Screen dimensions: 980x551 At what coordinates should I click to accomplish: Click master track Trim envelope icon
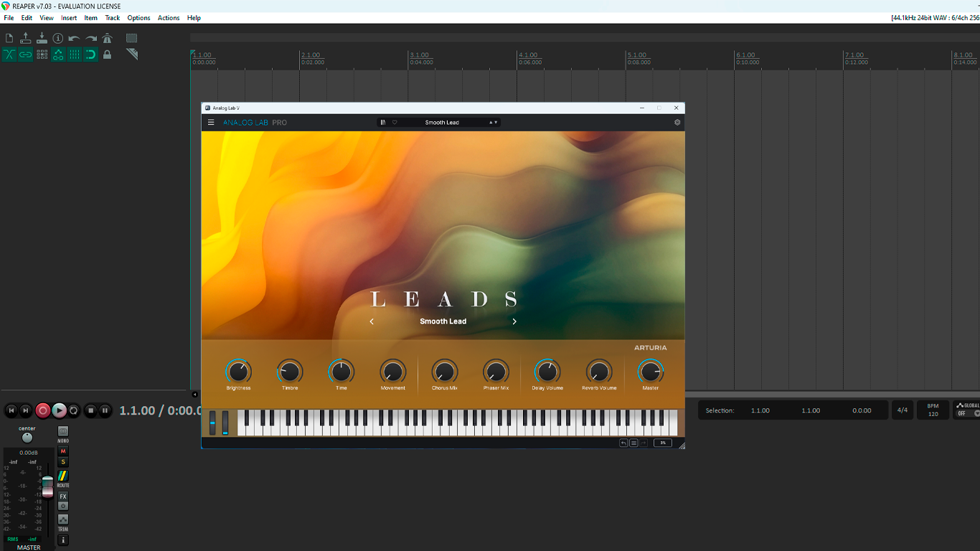click(x=63, y=520)
